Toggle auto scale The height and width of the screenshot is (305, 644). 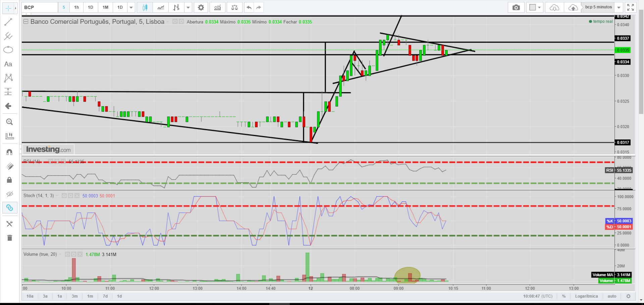pos(612,296)
